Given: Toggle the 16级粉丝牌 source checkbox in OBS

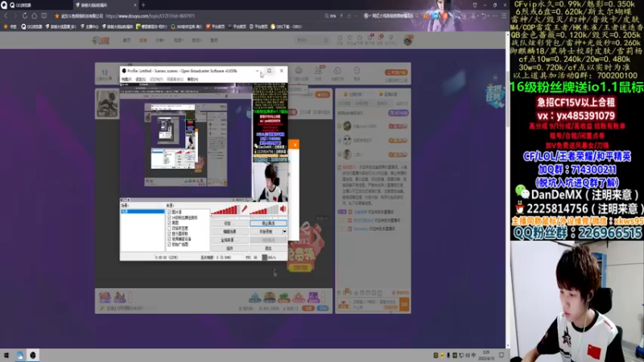Looking at the screenshot, I should 169,217.
